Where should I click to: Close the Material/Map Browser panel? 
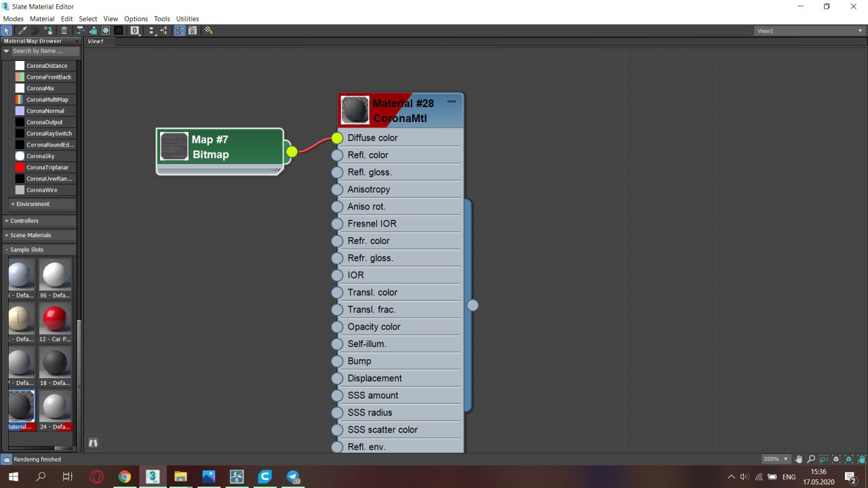[x=77, y=41]
